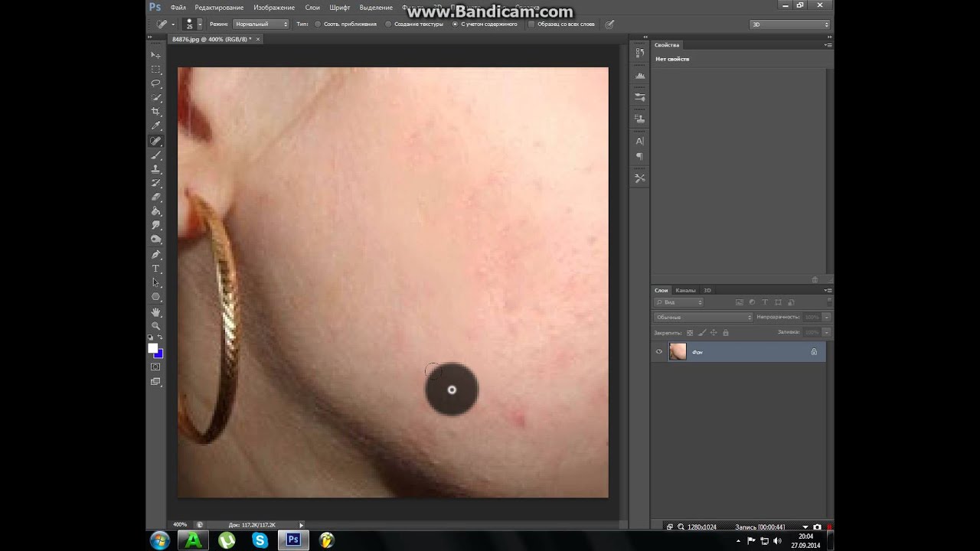Open the brush size picker dropdown
The height and width of the screenshot is (551, 980).
click(200, 24)
